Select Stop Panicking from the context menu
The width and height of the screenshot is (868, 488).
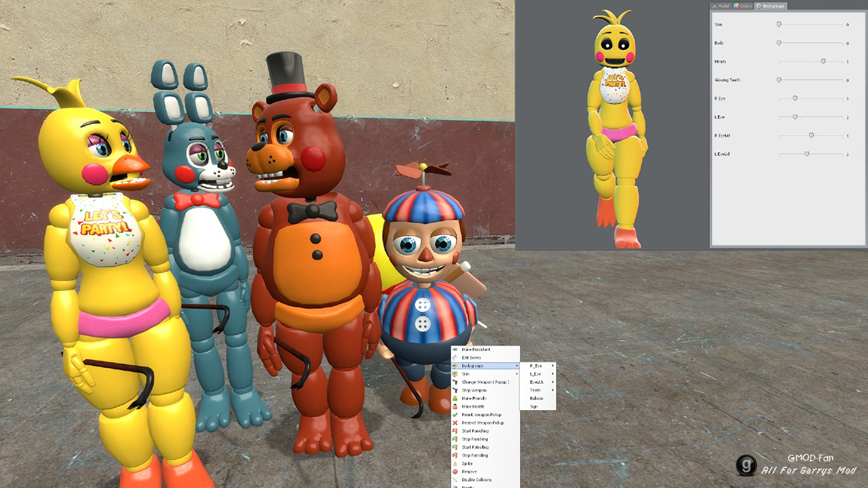point(485,440)
